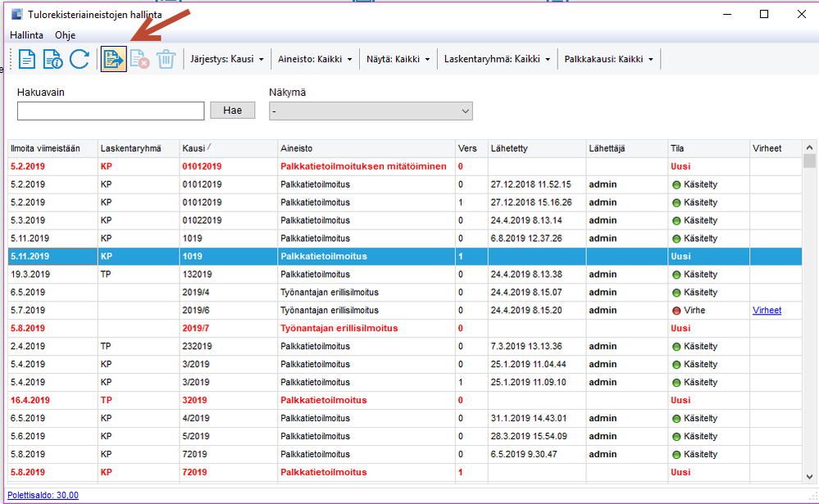Click Käsitelty status in 2.4.2019 row
Viewport: 819px width, 504px height.
point(694,347)
